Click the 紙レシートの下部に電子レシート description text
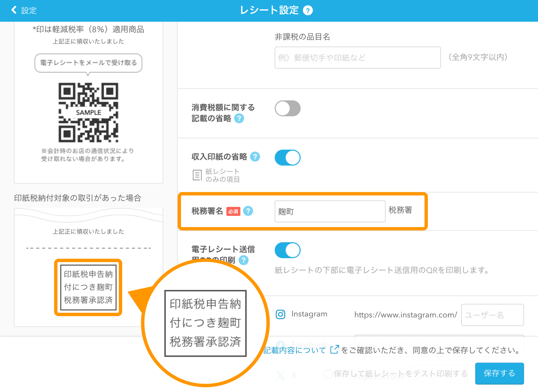The width and height of the screenshot is (538, 392). point(382,270)
